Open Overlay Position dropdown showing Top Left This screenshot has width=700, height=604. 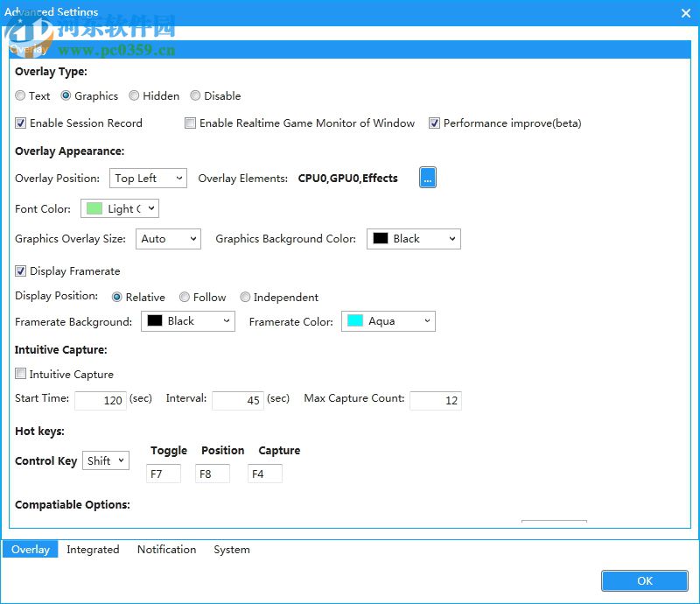(x=148, y=178)
